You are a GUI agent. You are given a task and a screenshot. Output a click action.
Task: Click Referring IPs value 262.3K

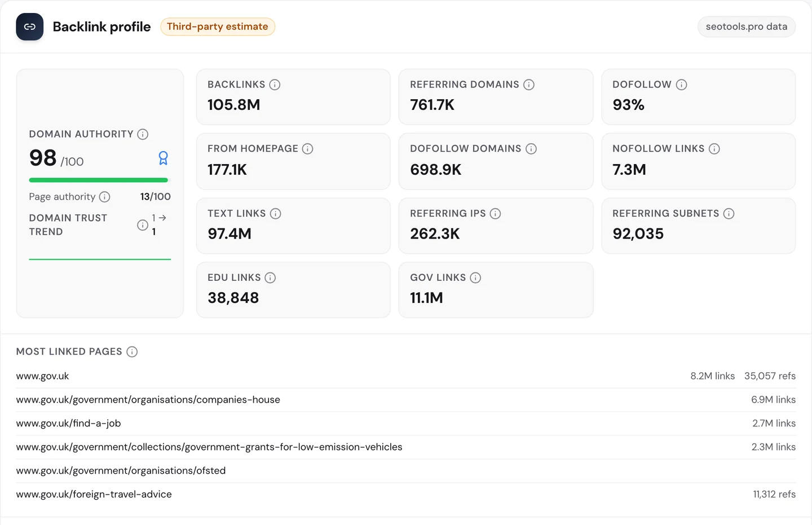click(435, 234)
